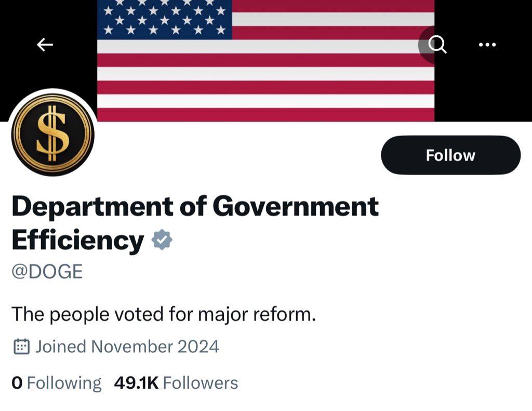Click the calendar icon beside the join date
Screen dimensions: 532x411
coord(21,347)
